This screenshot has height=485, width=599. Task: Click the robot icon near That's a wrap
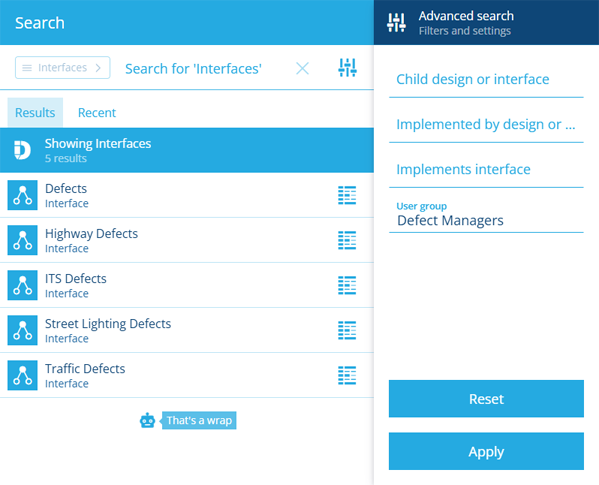(147, 420)
